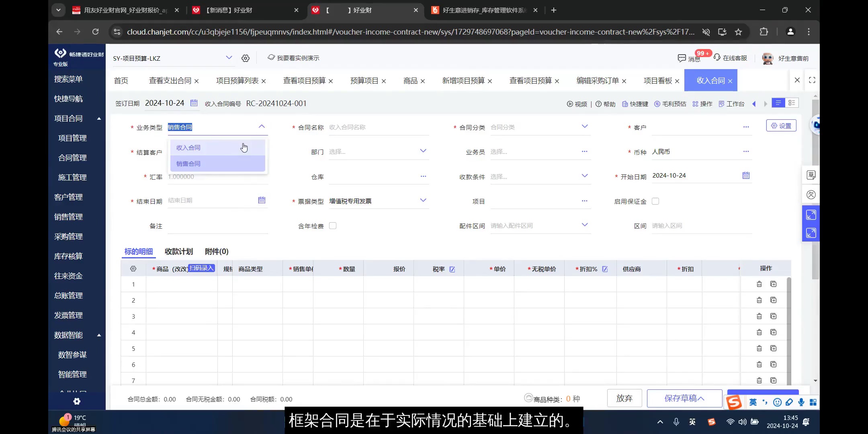Open the column settings gear in table header
This screenshot has height=434, width=868.
(x=133, y=268)
